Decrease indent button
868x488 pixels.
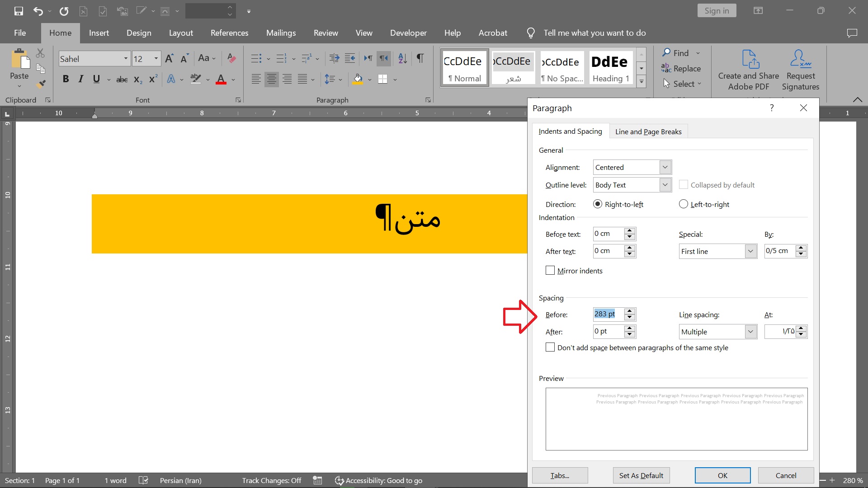335,58
